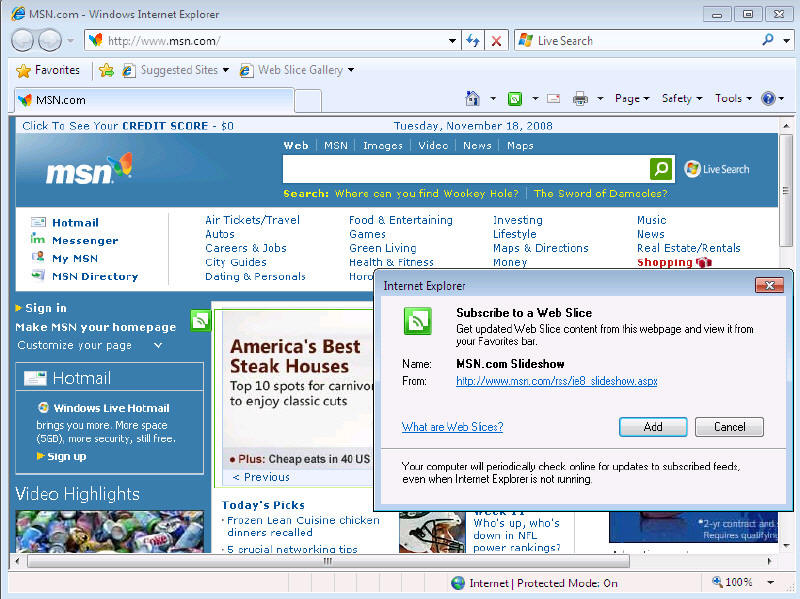Click the Read Mail icon in command bar
This screenshot has width=800, height=599.
tap(554, 98)
